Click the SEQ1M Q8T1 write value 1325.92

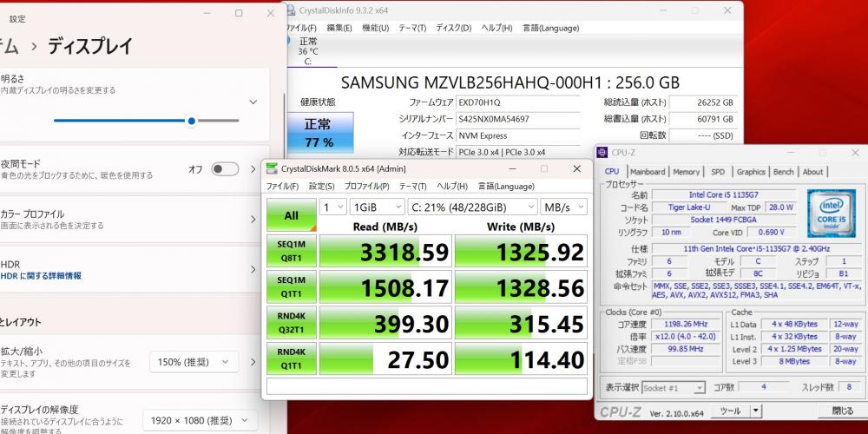click(521, 251)
